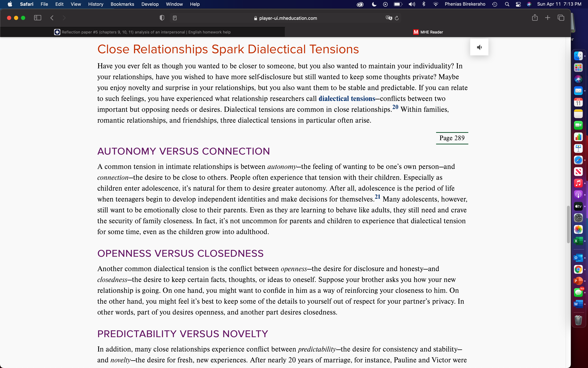Screen dimensions: 588x368
Task: Toggle Do Not Disturb moon icon
Action: 374,4
